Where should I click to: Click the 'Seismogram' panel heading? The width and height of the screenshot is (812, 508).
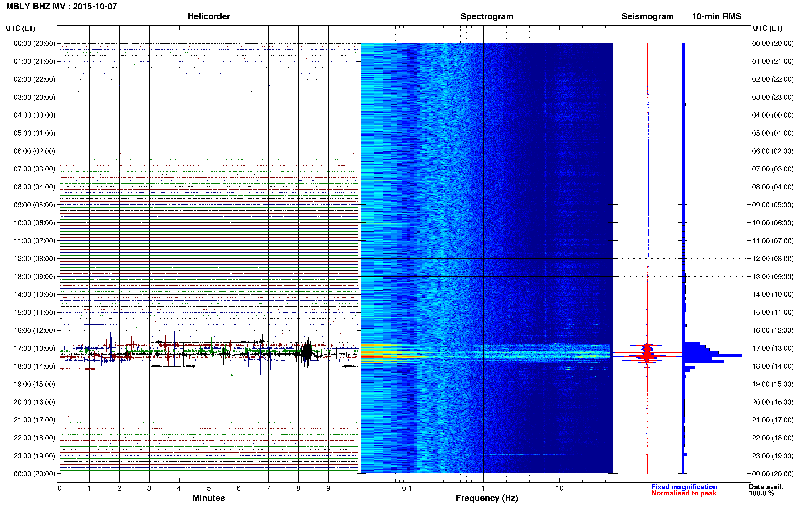647,16
